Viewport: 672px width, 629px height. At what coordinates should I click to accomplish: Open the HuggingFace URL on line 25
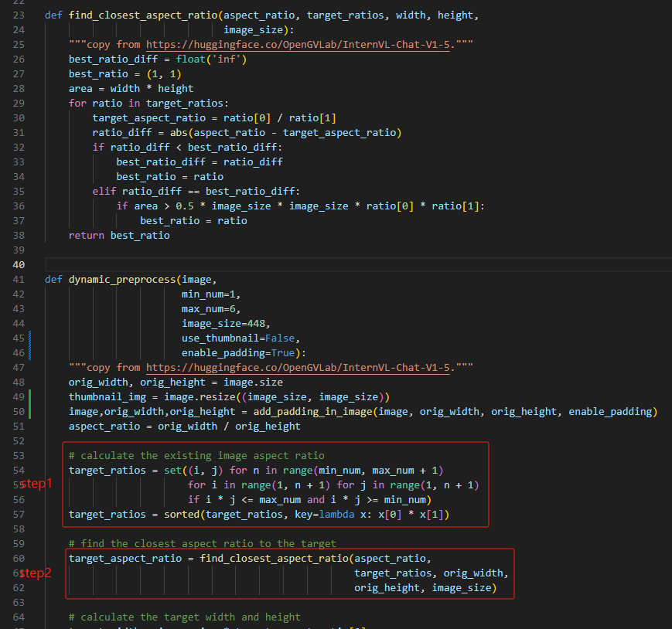pos(298,45)
